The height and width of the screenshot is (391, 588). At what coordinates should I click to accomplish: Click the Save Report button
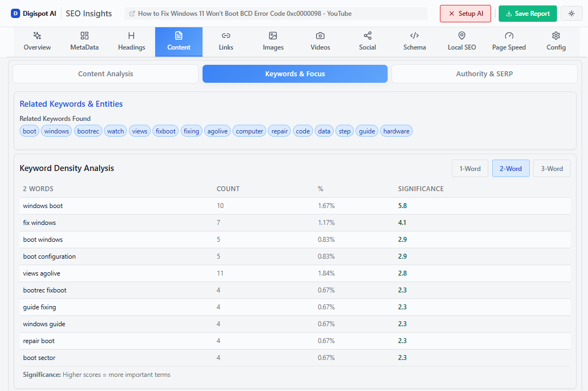pos(528,13)
